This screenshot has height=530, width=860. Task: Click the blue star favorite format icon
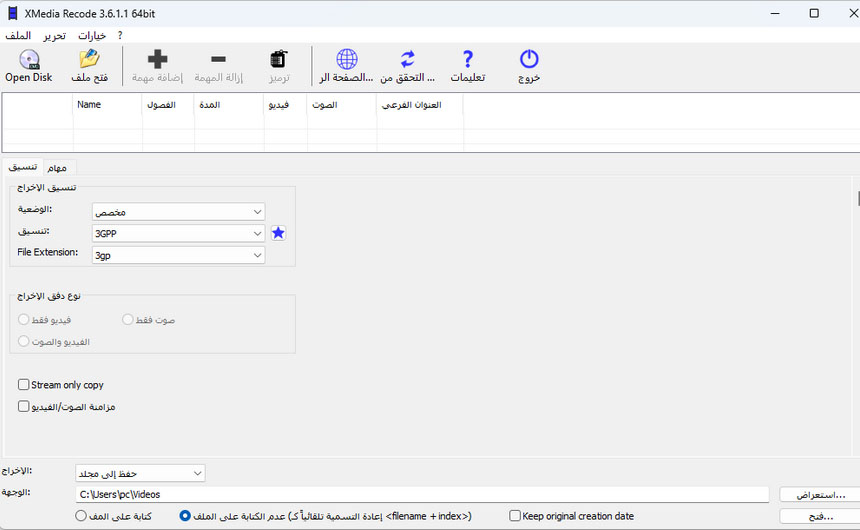point(279,233)
